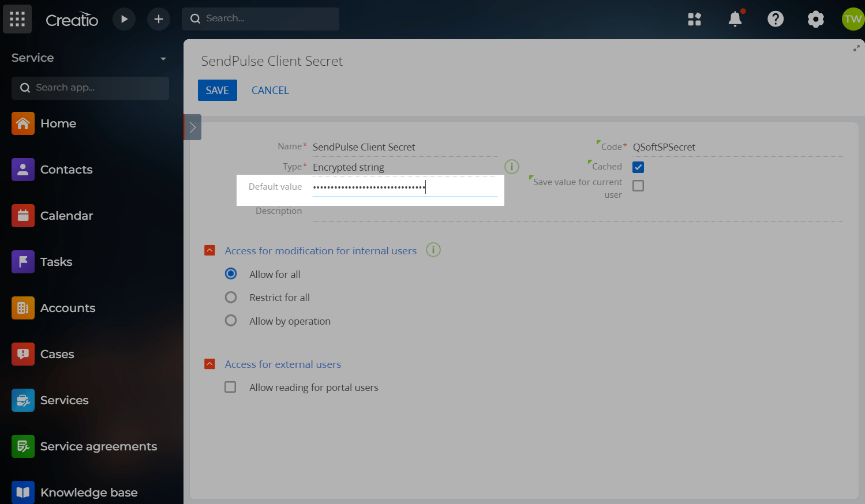
Task: Click the SAVE button
Action: click(x=217, y=91)
